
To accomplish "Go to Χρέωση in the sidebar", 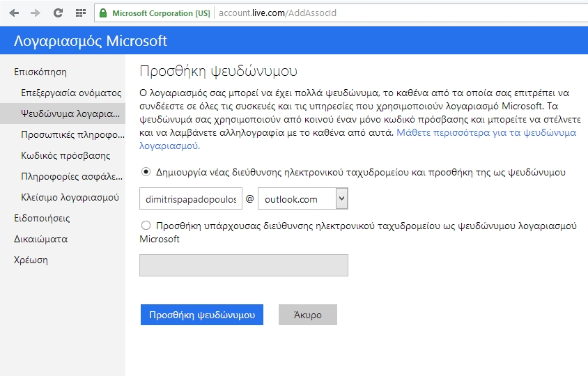I will [x=31, y=260].
